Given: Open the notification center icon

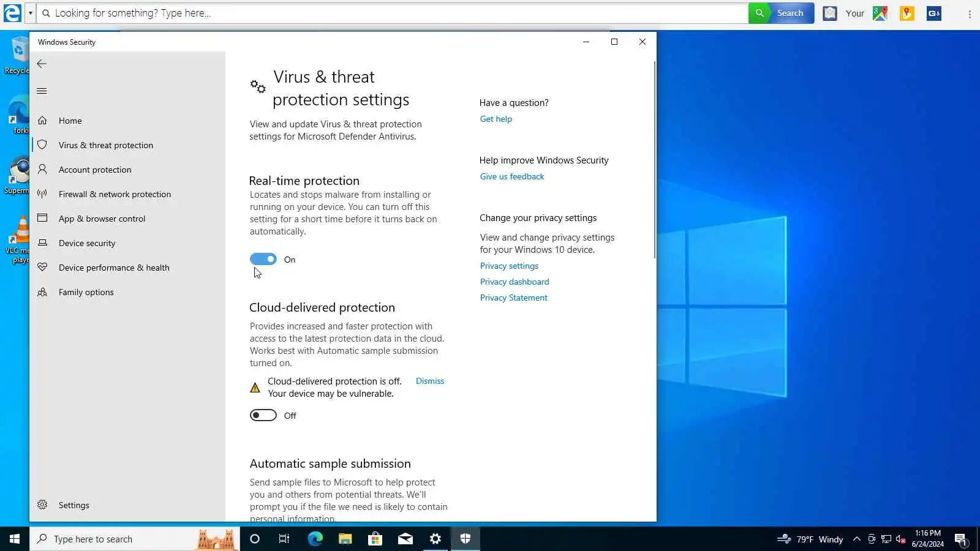Looking at the screenshot, I should [x=960, y=539].
